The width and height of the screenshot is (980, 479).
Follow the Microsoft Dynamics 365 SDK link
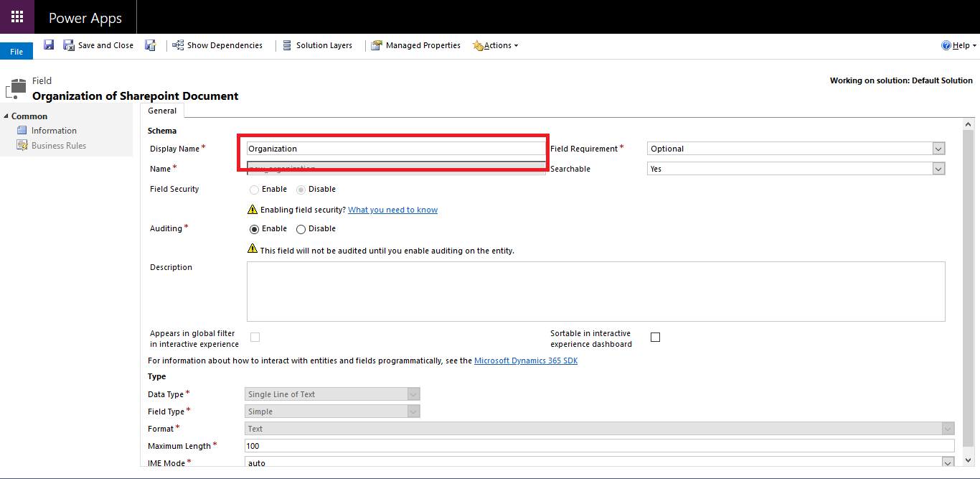526,360
